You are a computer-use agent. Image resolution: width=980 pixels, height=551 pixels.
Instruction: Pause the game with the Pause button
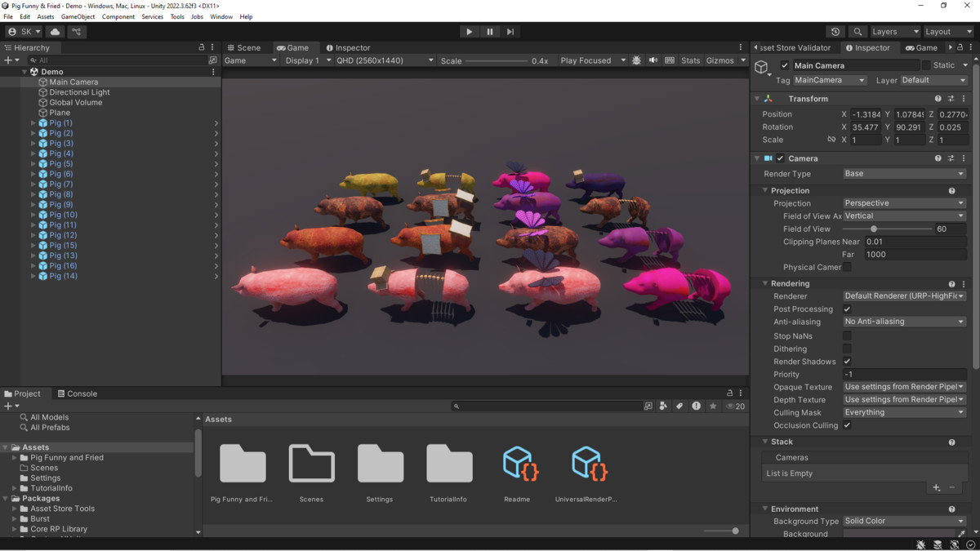[490, 32]
